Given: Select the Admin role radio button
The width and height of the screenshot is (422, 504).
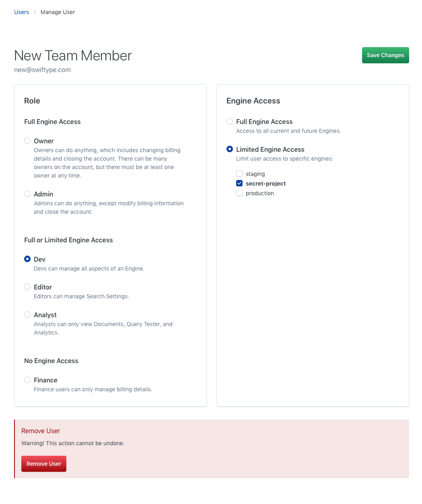Looking at the screenshot, I should (27, 194).
